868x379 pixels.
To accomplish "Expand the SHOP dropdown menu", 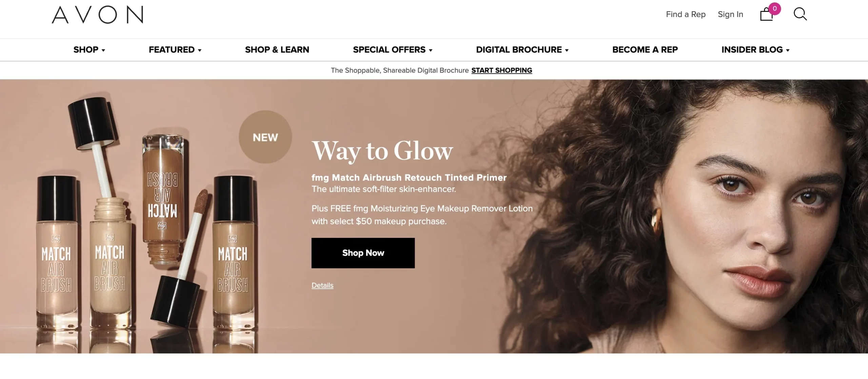I will pos(89,50).
